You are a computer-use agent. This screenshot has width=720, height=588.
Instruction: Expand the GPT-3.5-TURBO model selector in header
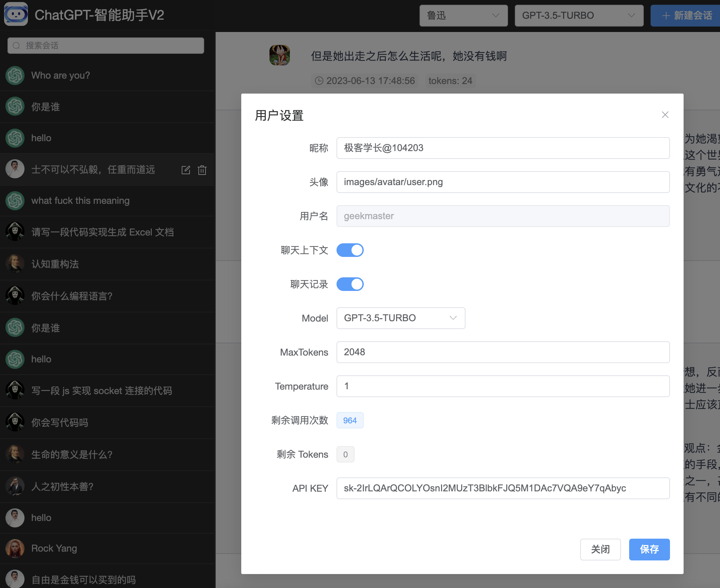click(x=579, y=15)
